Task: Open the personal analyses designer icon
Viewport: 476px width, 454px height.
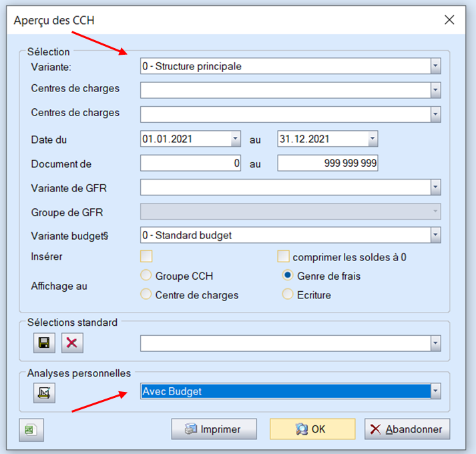Action: (x=44, y=393)
